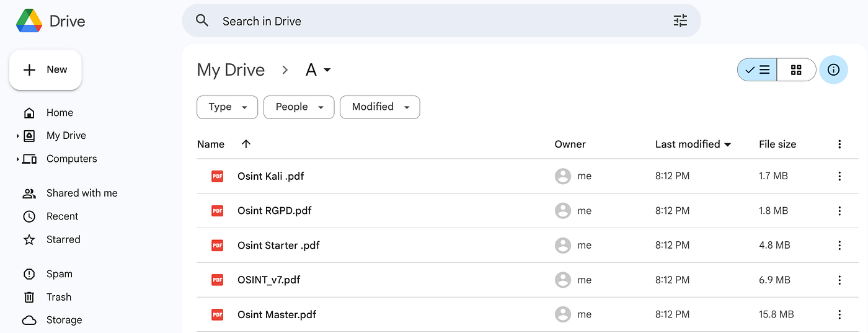Open the column header more options icon
Image resolution: width=868 pixels, height=333 pixels.
(x=839, y=144)
